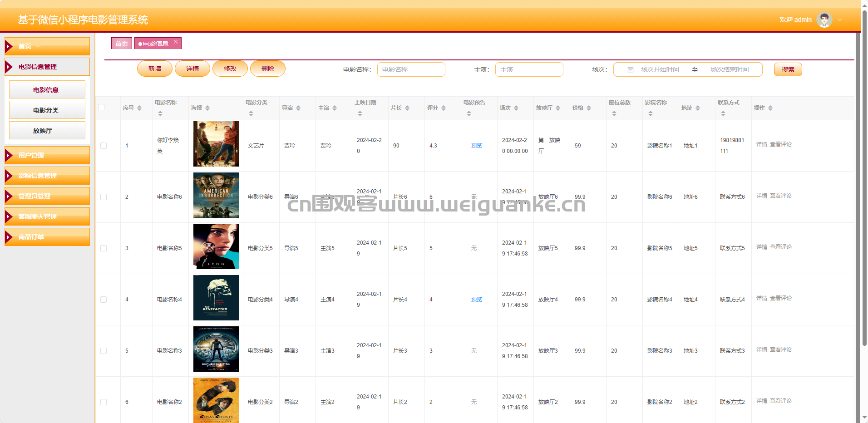This screenshot has height=423, width=868.
Task: Sort table by 评分 column icon
Action: pos(444,108)
